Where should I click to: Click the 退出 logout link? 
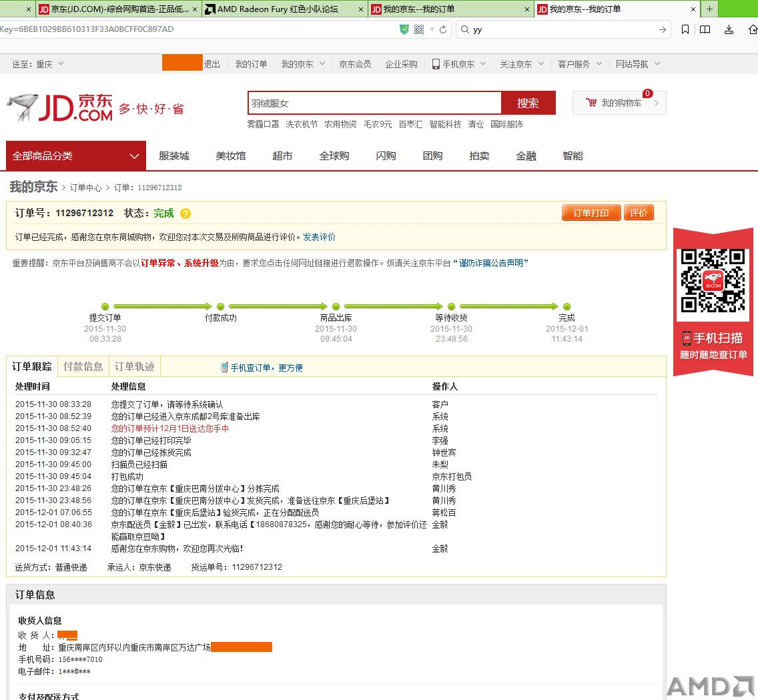click(212, 64)
